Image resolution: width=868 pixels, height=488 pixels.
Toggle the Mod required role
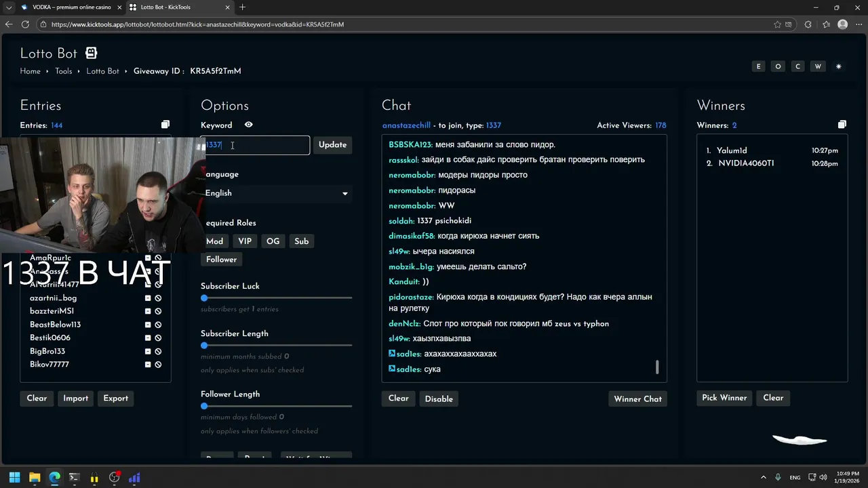tap(215, 241)
